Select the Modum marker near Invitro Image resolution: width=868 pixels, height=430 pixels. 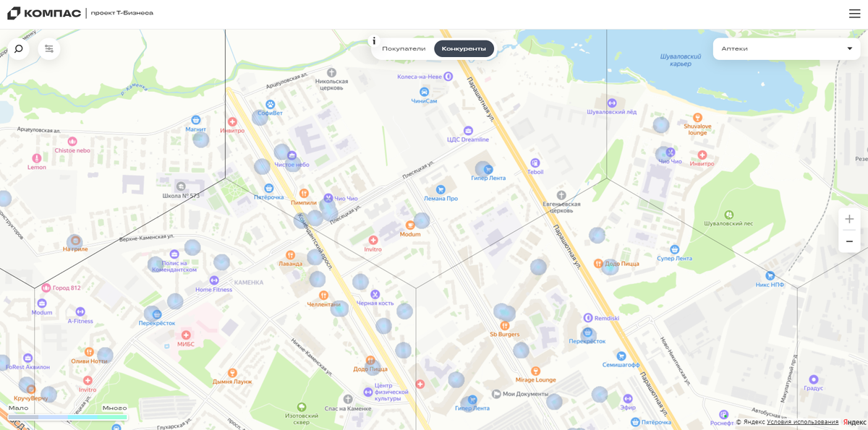tap(410, 225)
